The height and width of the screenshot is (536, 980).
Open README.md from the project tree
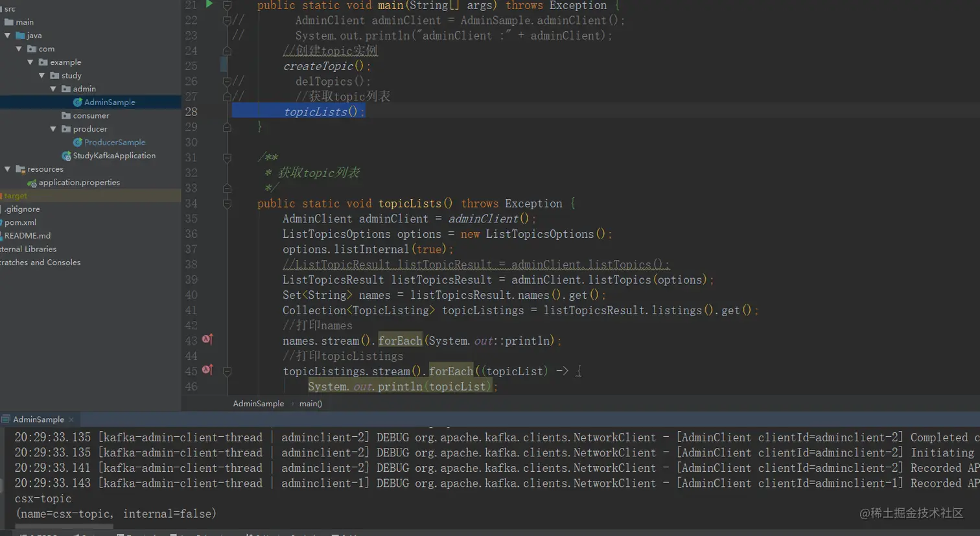27,236
